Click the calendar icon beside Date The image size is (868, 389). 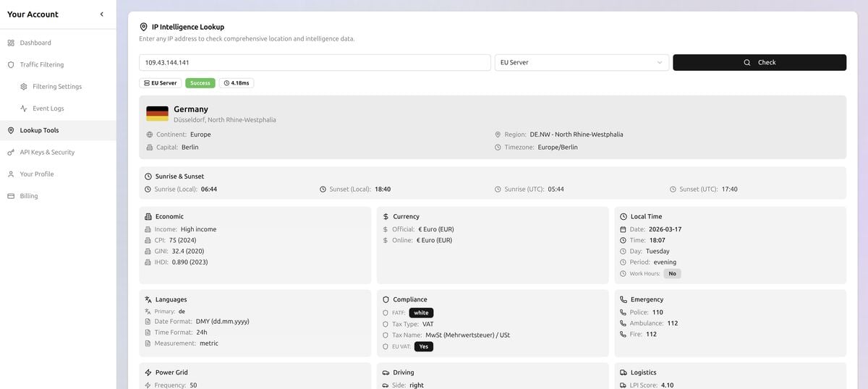(x=624, y=229)
